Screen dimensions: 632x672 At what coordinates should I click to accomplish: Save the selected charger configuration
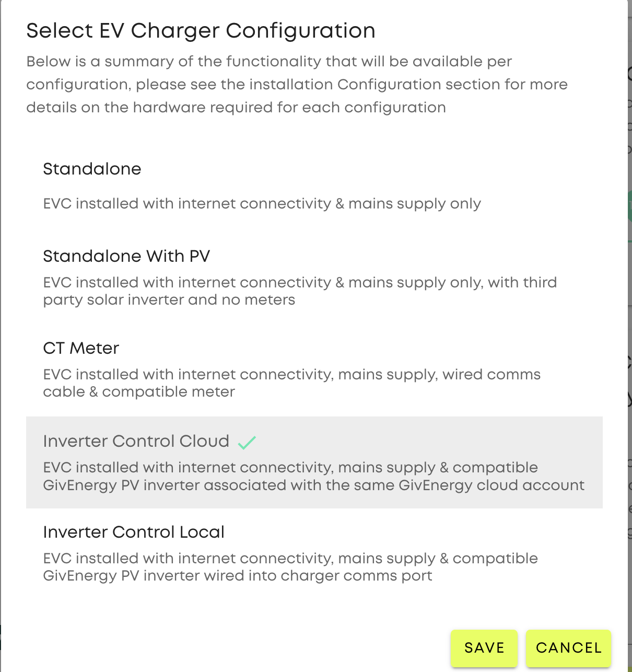coord(484,648)
